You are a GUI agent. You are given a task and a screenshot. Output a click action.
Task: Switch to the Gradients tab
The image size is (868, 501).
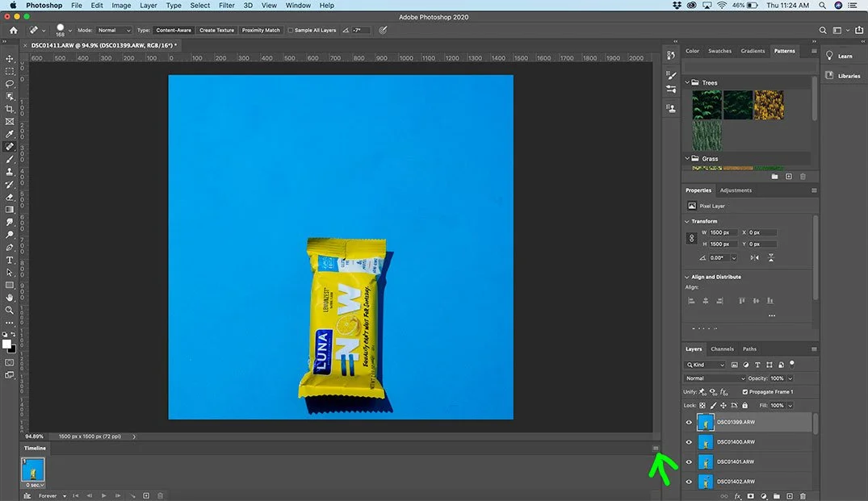coord(753,51)
